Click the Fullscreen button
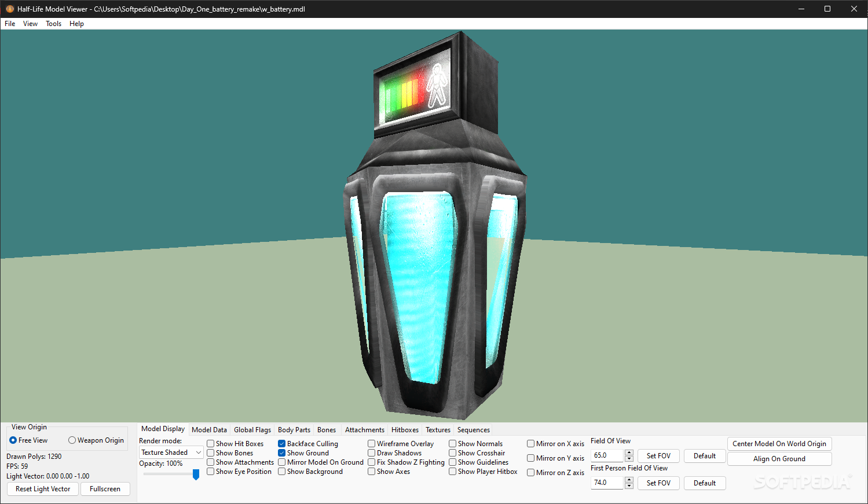Viewport: 868px width, 504px height. [x=105, y=488]
